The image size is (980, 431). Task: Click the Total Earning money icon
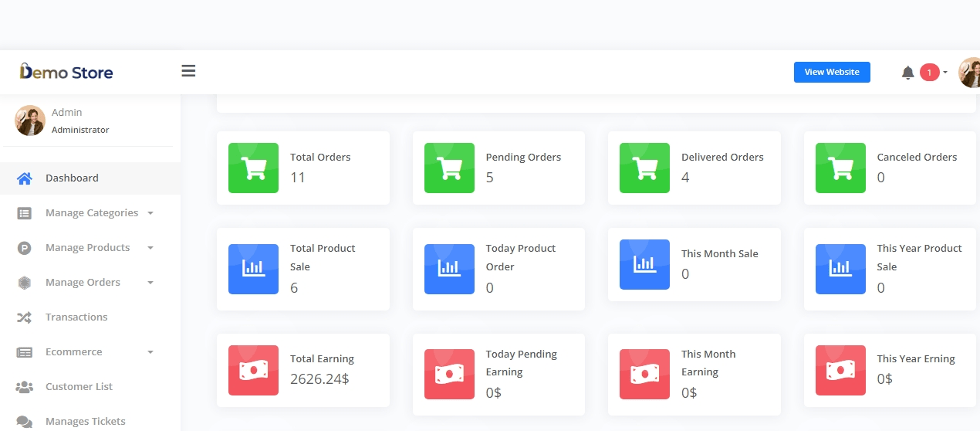253,370
